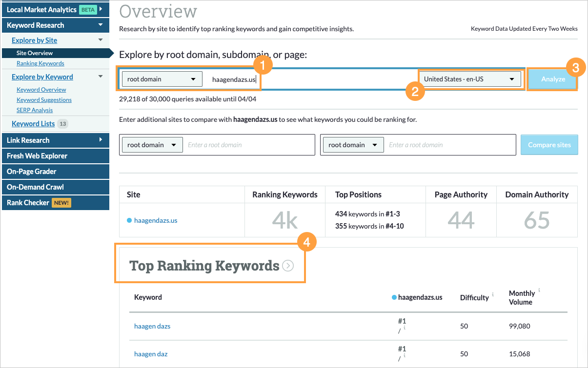Viewport: 588px width, 368px height.
Task: Click the arrow icon on Link Research
Action: 101,140
